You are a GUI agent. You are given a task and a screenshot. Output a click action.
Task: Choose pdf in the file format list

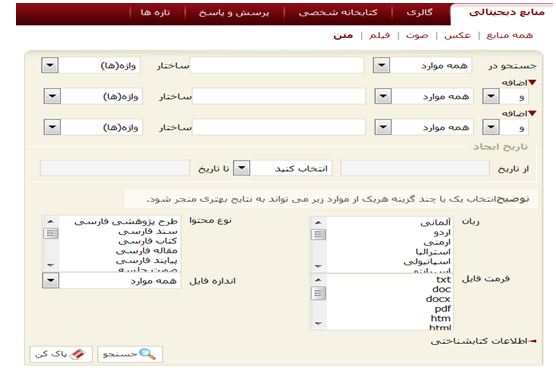[x=443, y=309]
